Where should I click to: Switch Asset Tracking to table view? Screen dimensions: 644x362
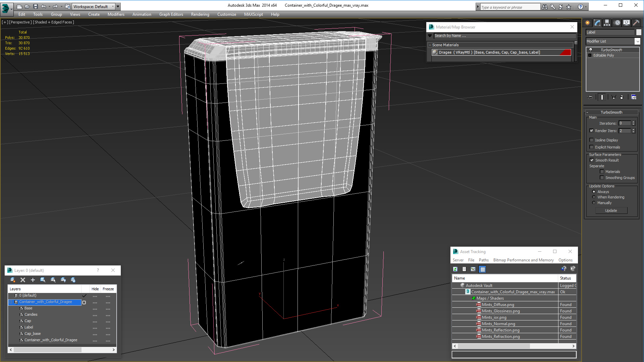(x=482, y=269)
